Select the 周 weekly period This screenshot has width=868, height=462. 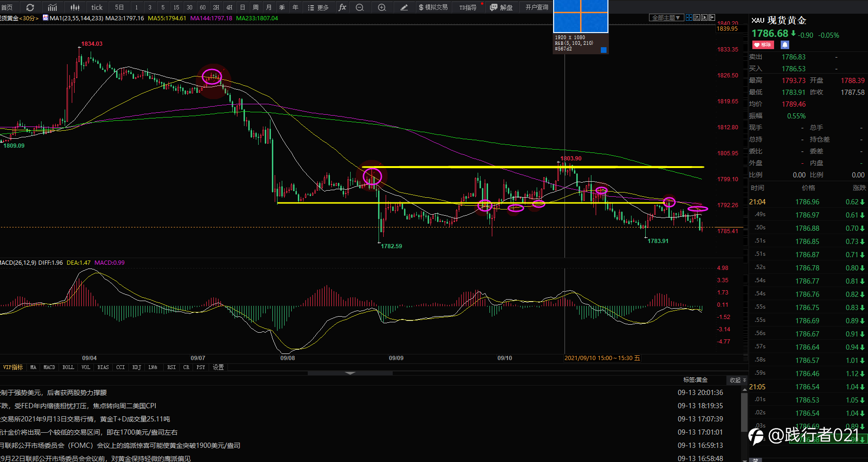[x=255, y=8]
